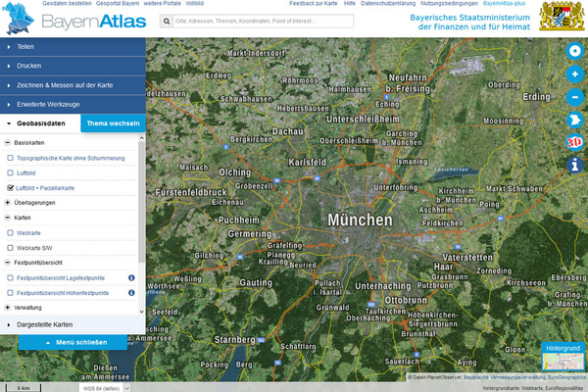This screenshot has width=588, height=392.
Task: Enable the Webkarte layer
Action: pyautogui.click(x=10, y=233)
